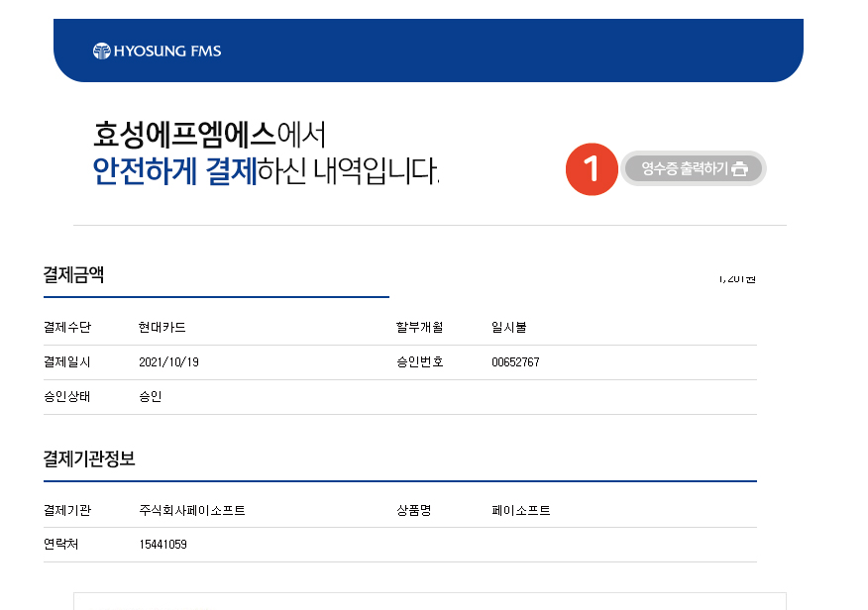This screenshot has height=610, width=868.
Task: Select the 페이소프트 value beside 상품명
Action: coord(521,510)
